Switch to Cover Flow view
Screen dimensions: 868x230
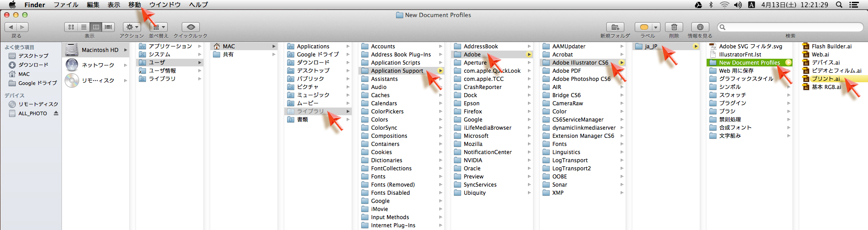click(x=108, y=27)
